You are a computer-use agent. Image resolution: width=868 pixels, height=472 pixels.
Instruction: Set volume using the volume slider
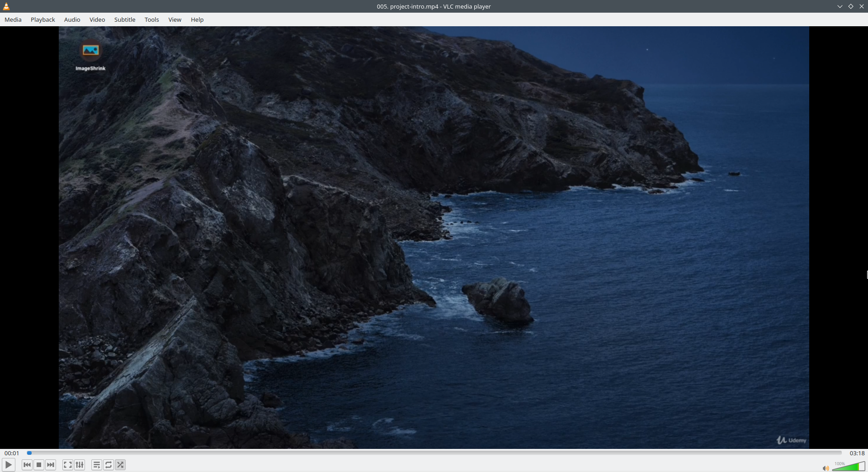(x=849, y=466)
